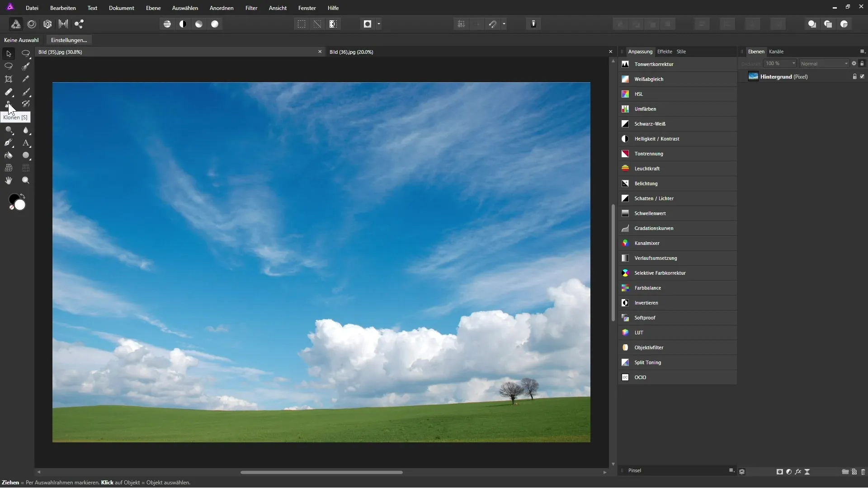
Task: Click the Gradationskurven adjustment icon
Action: tap(625, 228)
